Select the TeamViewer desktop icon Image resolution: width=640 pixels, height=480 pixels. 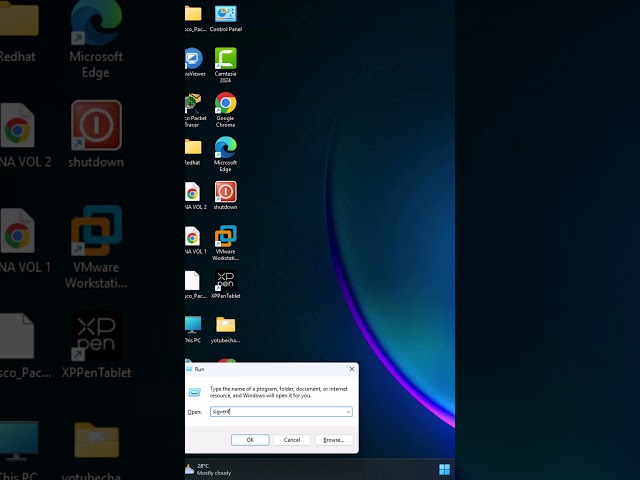point(195,62)
